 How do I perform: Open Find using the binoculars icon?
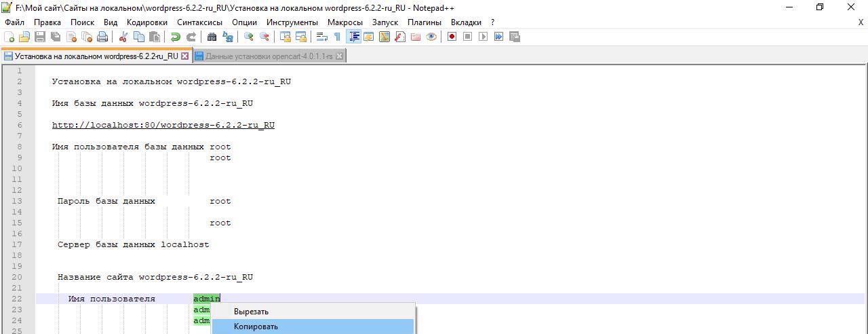pyautogui.click(x=212, y=37)
